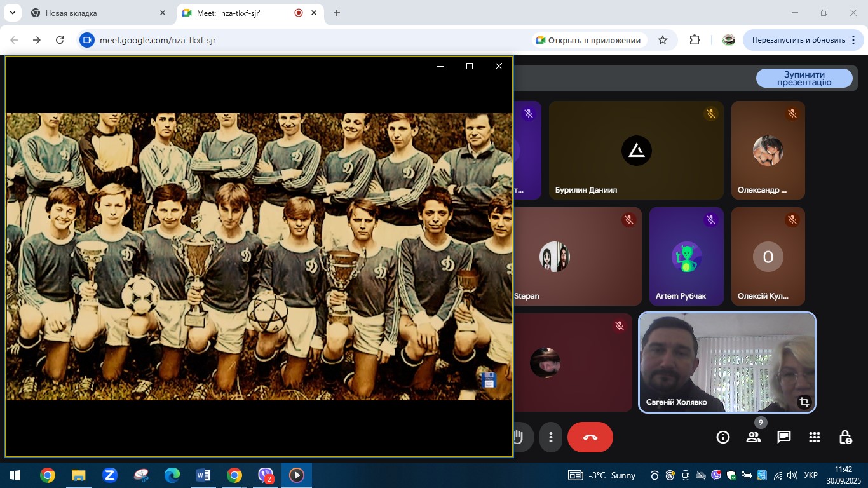Hang up the Google Meet call
Image resolution: width=868 pixels, height=488 pixels.
tap(590, 437)
